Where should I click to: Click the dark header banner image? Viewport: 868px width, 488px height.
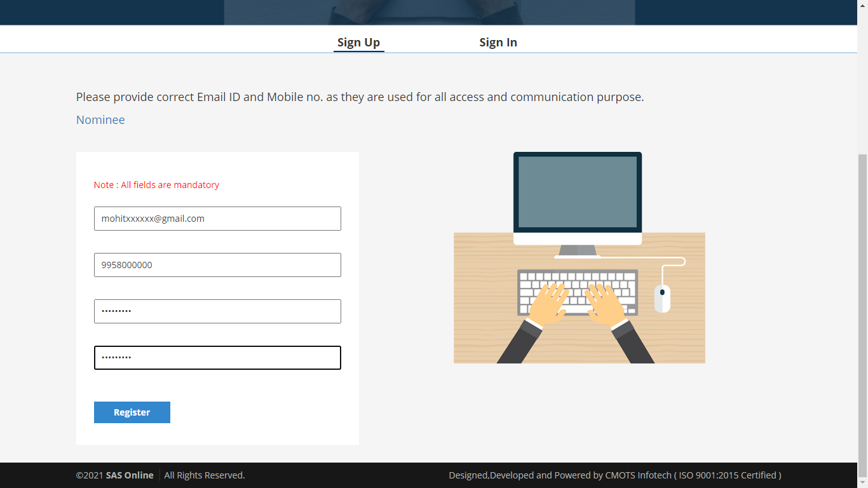click(x=430, y=12)
